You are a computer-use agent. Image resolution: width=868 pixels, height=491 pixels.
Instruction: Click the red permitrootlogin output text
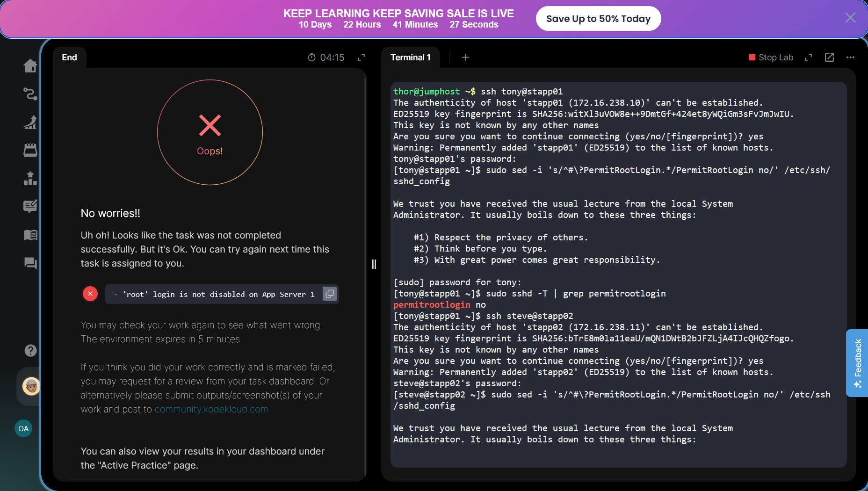point(432,305)
